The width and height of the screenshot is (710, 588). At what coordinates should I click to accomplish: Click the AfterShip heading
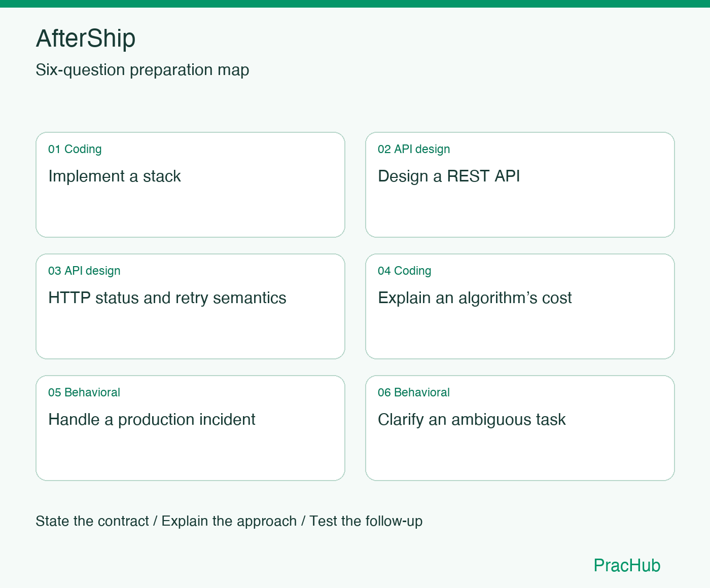point(86,39)
